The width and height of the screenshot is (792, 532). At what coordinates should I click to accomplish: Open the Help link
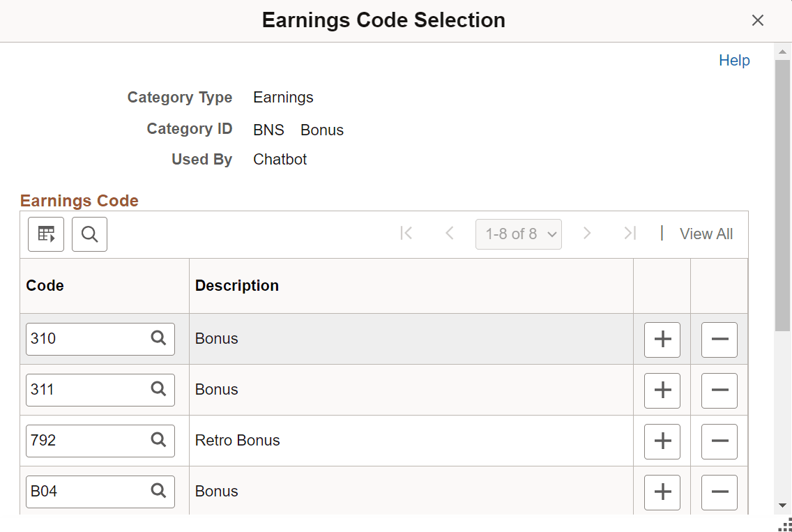click(x=734, y=60)
